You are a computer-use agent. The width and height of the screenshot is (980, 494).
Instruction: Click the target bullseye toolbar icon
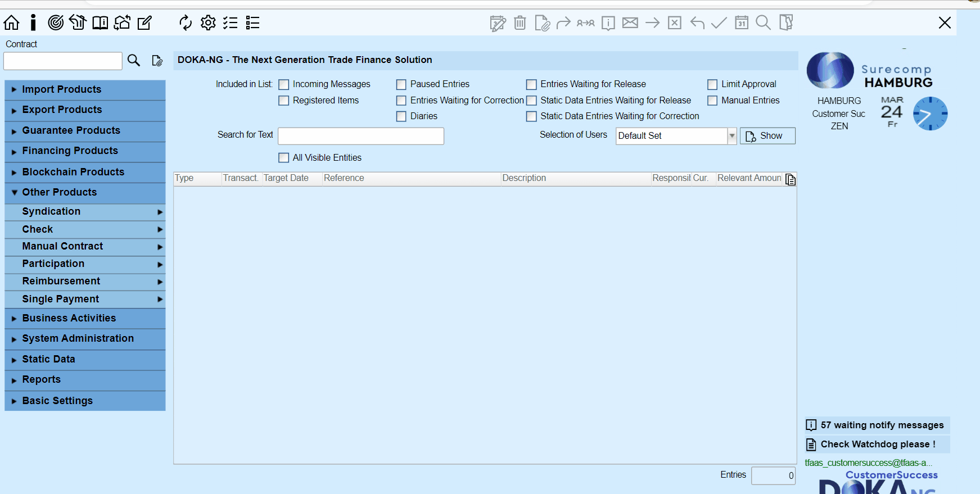click(55, 22)
